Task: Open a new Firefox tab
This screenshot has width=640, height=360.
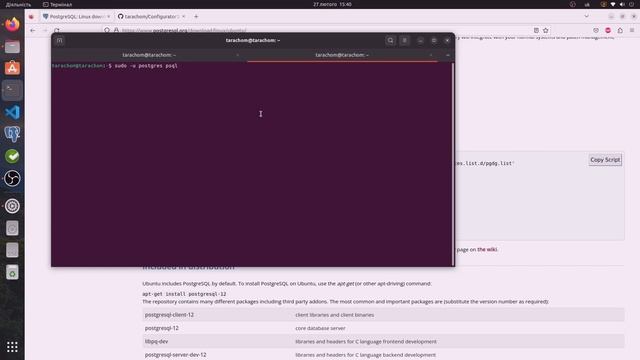Action: tap(196, 16)
